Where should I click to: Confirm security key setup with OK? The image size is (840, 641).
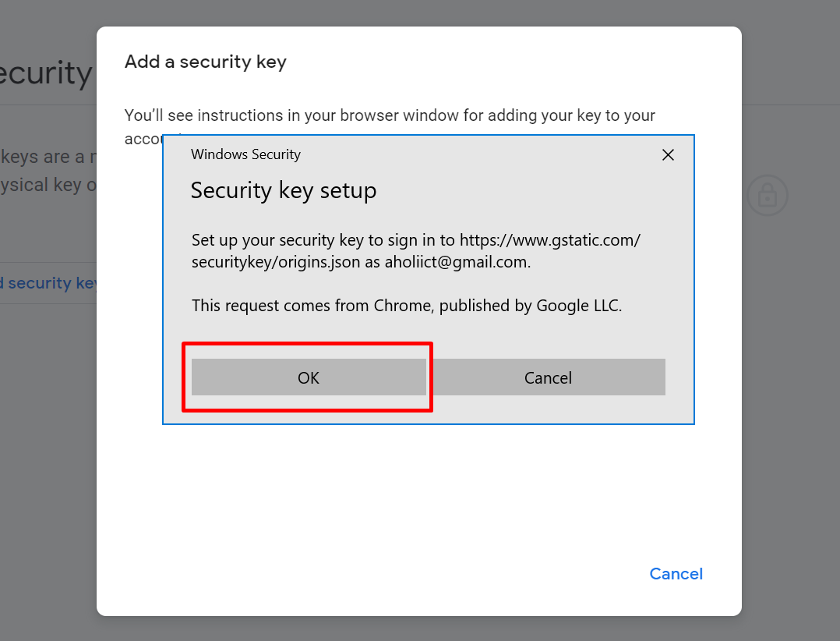click(309, 377)
